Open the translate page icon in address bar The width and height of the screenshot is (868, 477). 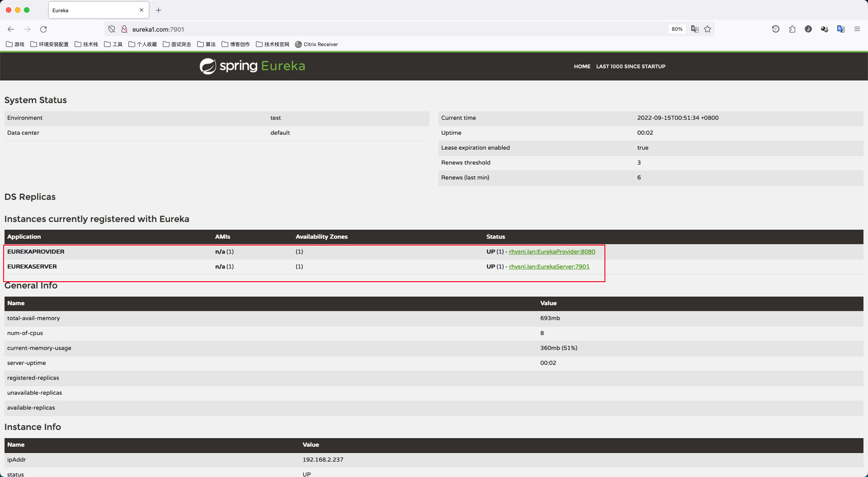click(695, 29)
